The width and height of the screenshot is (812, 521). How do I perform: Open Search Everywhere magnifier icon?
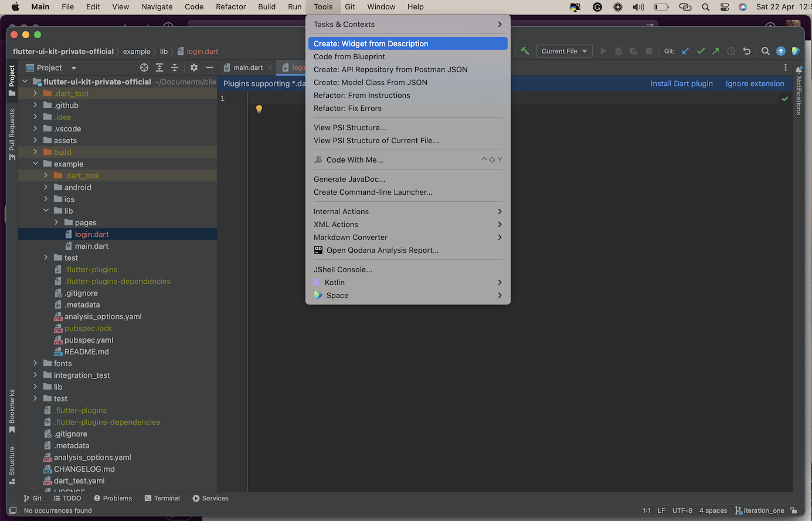coord(766,51)
